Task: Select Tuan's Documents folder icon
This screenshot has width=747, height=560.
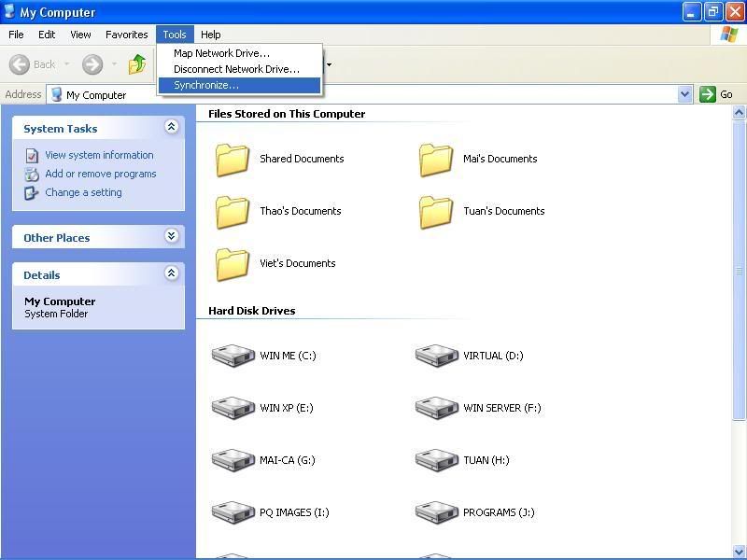Action: coord(436,213)
